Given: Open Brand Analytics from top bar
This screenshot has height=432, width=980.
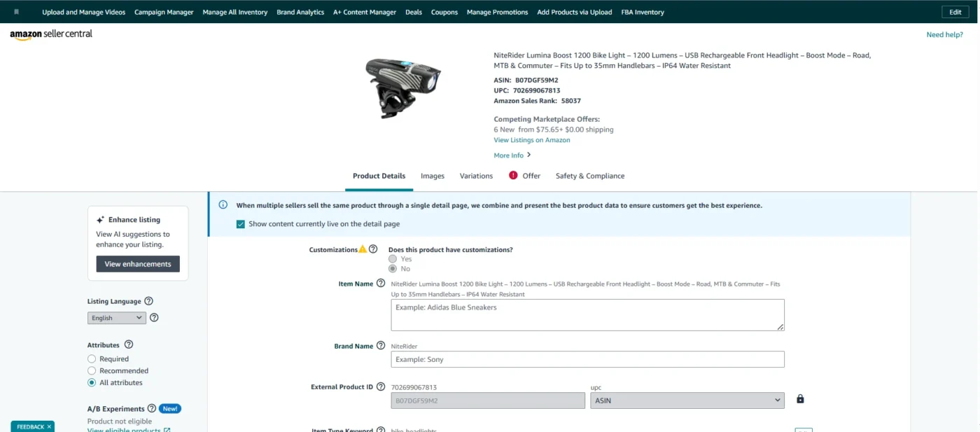Looking at the screenshot, I should [x=300, y=12].
